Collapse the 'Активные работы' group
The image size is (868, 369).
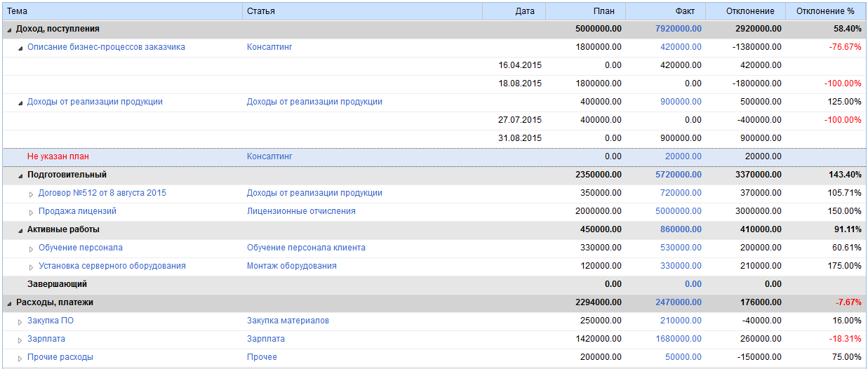[x=20, y=230]
